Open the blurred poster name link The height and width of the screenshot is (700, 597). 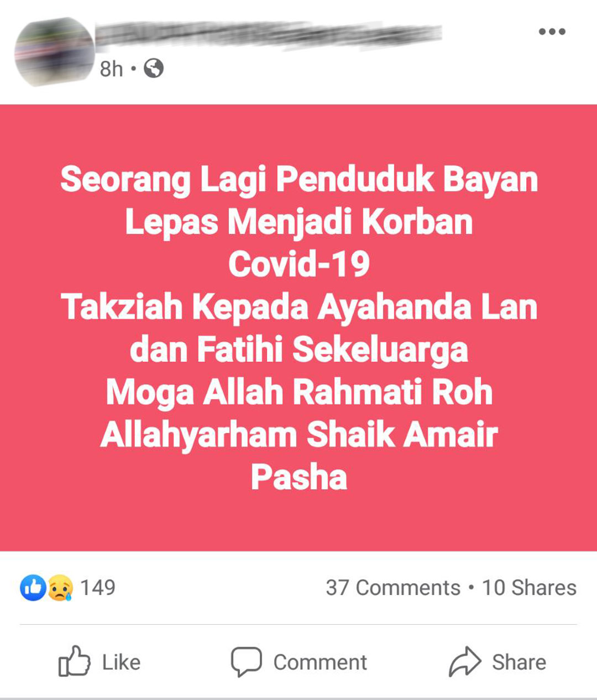tap(269, 35)
